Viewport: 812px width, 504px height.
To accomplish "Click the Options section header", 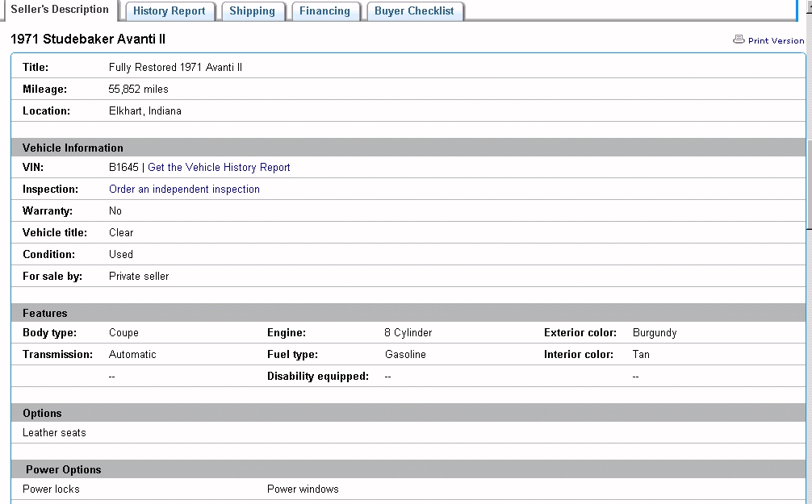I will pyautogui.click(x=42, y=413).
